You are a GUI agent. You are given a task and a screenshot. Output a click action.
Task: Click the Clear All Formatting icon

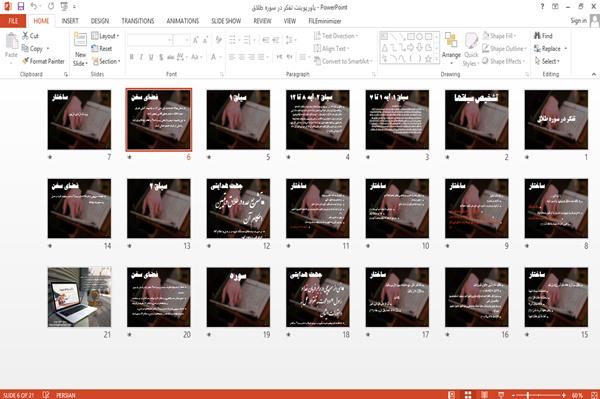click(x=218, y=40)
